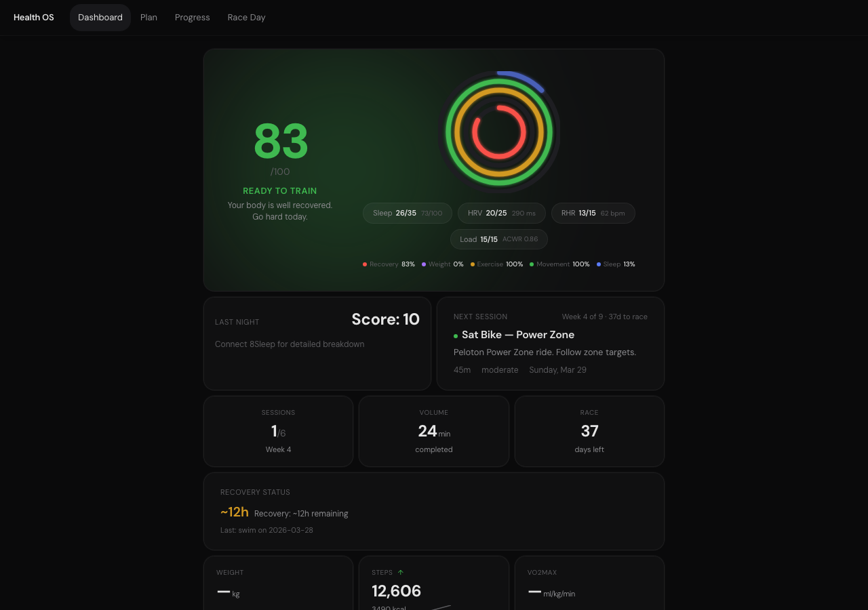The image size is (868, 610).
Task: Click the green session status dot beside Sat Bike
Action: coord(456,335)
